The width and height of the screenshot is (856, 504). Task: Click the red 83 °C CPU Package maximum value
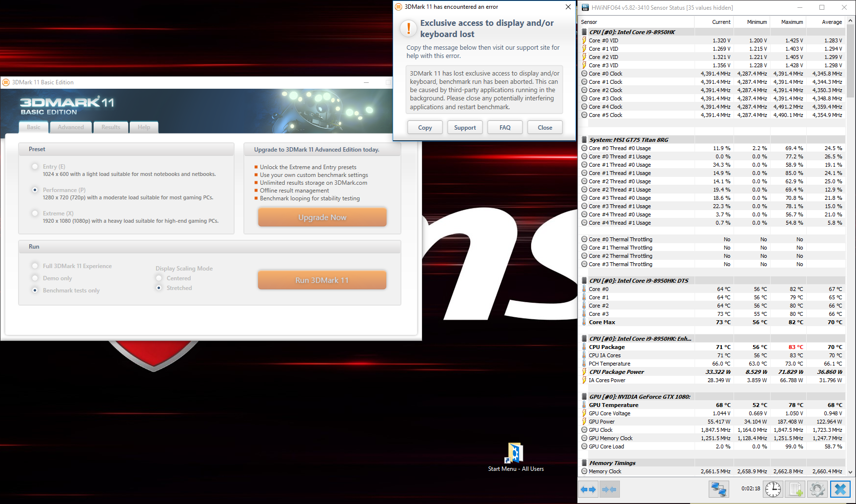click(x=796, y=347)
